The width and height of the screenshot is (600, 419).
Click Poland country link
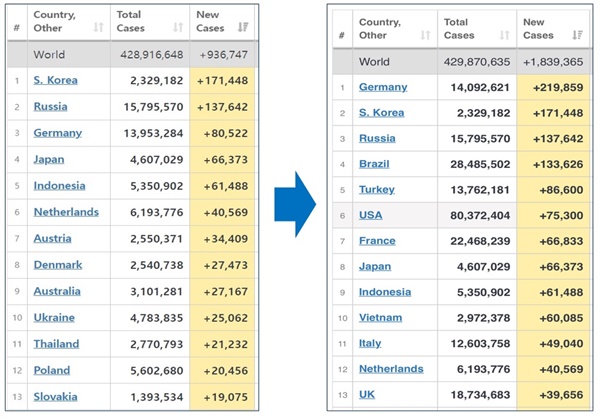[52, 371]
